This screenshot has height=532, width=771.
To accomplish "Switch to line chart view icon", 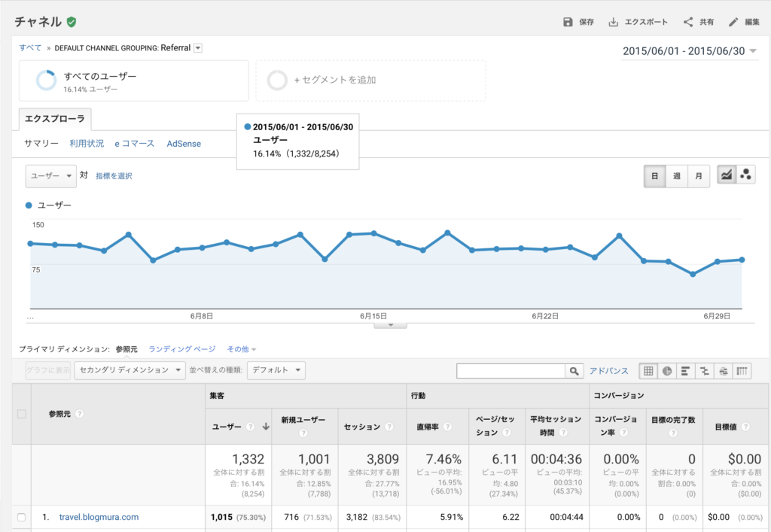I will [727, 175].
